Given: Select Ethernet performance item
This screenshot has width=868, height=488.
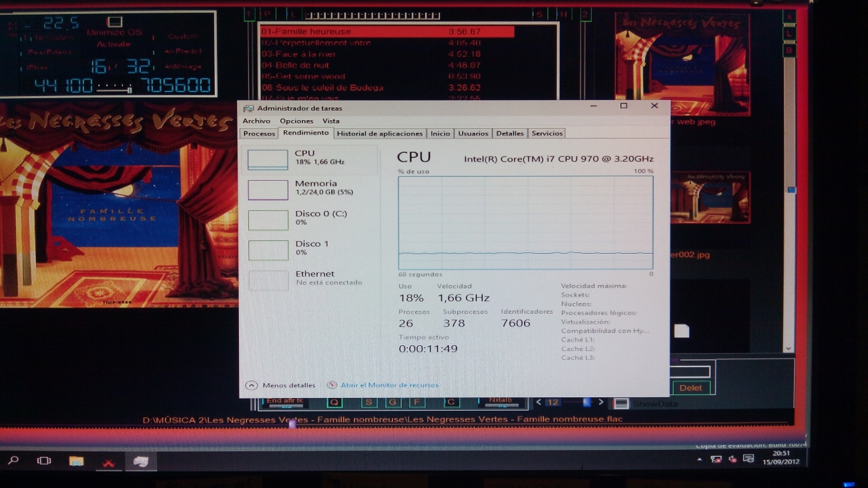Looking at the screenshot, I should coord(310,280).
